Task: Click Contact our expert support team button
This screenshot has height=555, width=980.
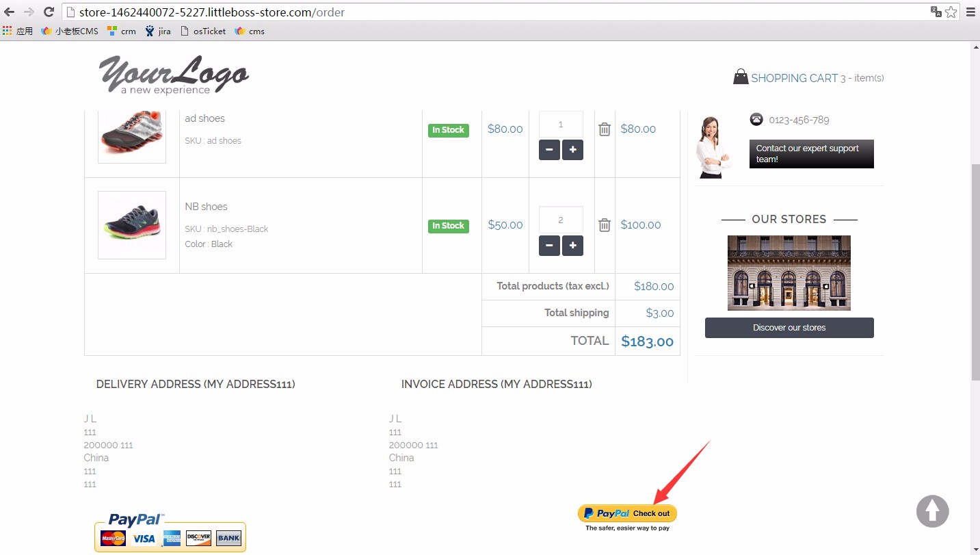Action: tap(812, 154)
